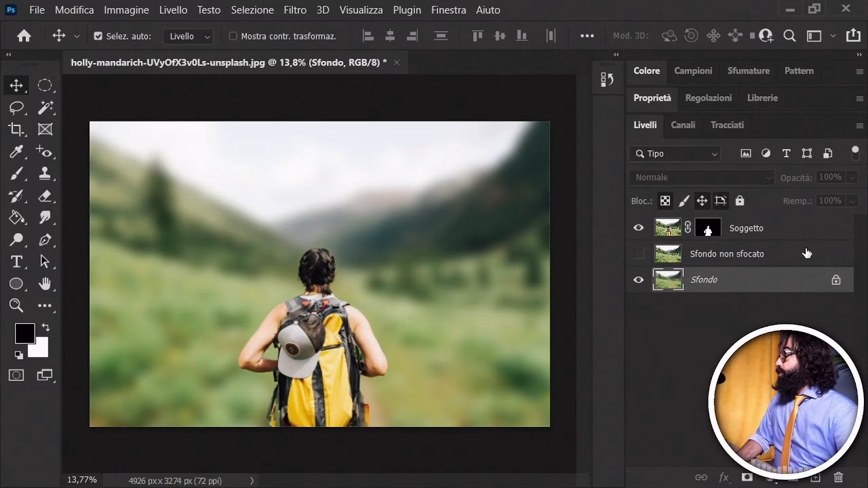Select the Move tool
This screenshot has width=868, height=488.
coord(16,85)
